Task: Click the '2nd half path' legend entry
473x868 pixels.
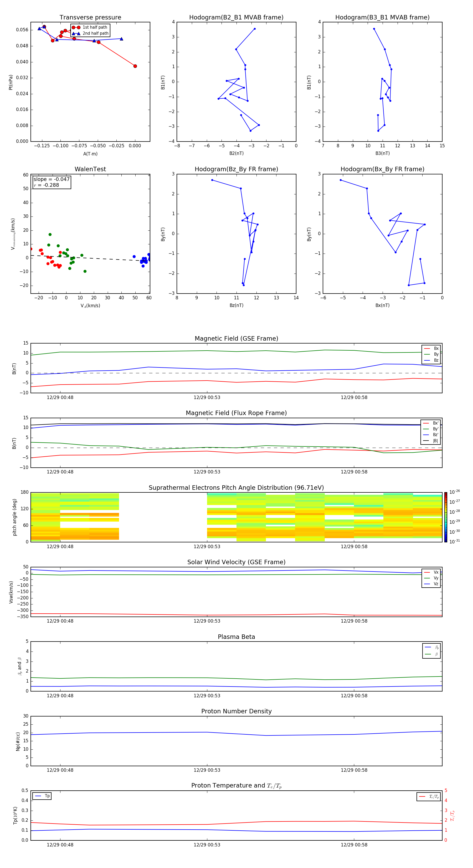Action: click(x=91, y=33)
